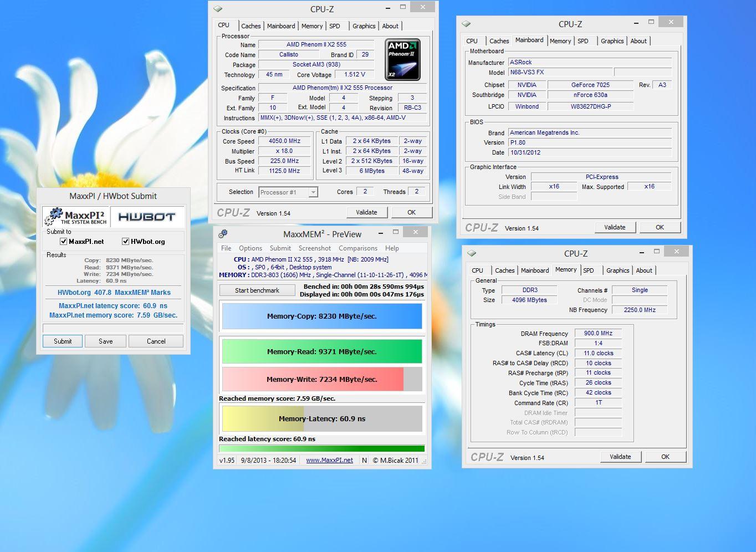Click the empty field above Submit button
This screenshot has height=552, width=756.
pyautogui.click(x=113, y=329)
